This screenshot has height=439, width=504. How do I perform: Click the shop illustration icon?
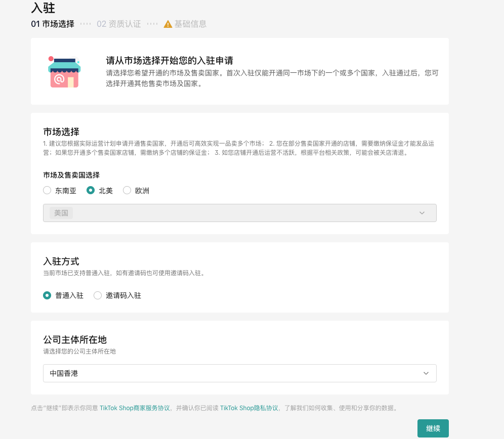point(63,72)
